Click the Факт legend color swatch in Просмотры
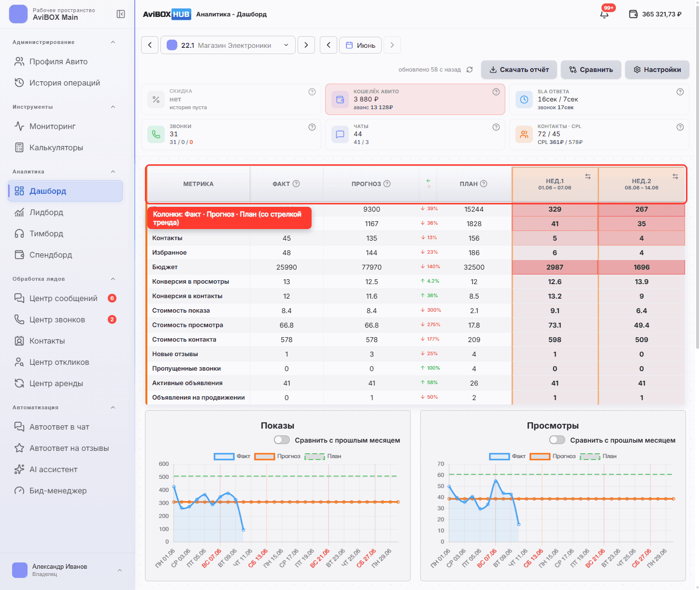Viewport: 700px width, 590px height. click(x=500, y=456)
